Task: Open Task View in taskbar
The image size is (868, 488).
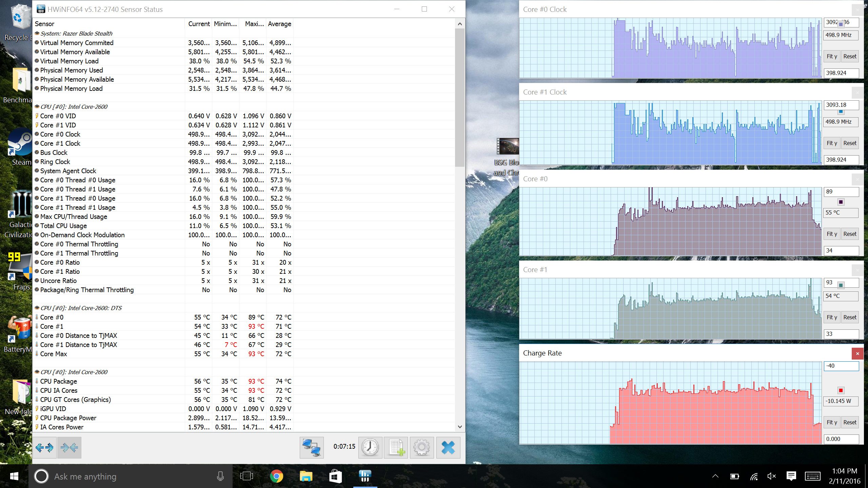Action: (x=246, y=476)
